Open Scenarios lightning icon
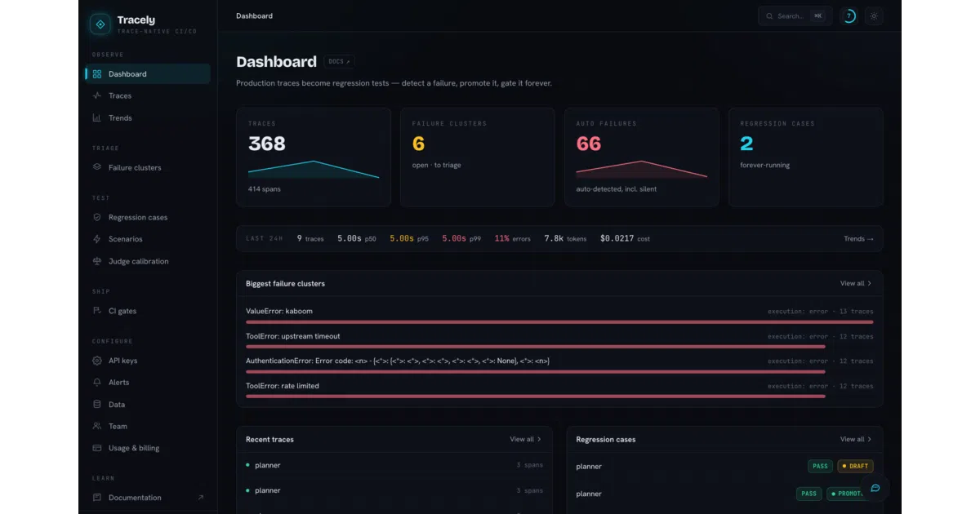 pyautogui.click(x=97, y=239)
